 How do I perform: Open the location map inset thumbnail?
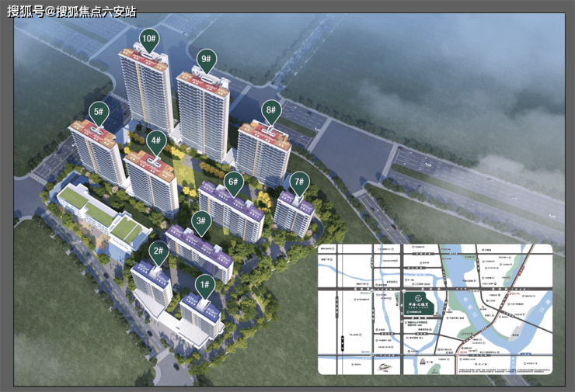434,310
